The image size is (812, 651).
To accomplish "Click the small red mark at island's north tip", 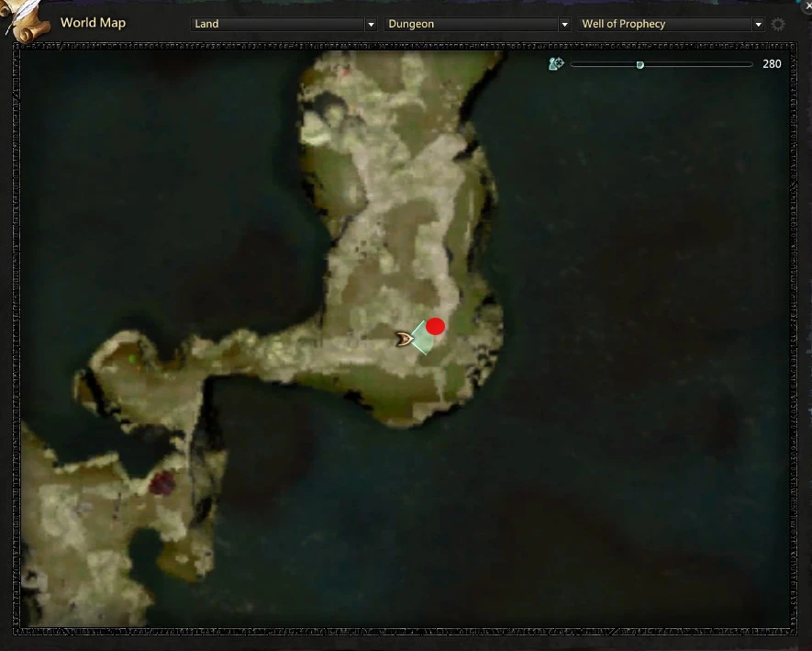I will pyautogui.click(x=345, y=72).
